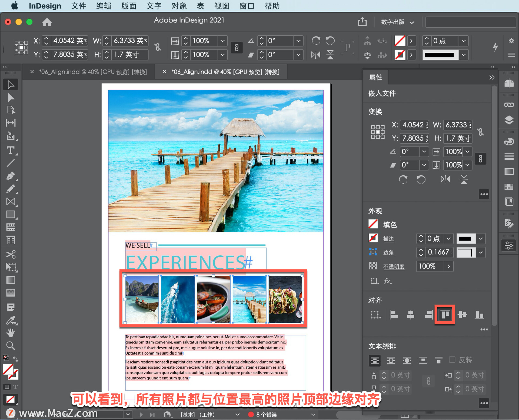The height and width of the screenshot is (420, 519).
Task: Click the stroke swatch in Appearance section
Action: pyautogui.click(x=373, y=238)
